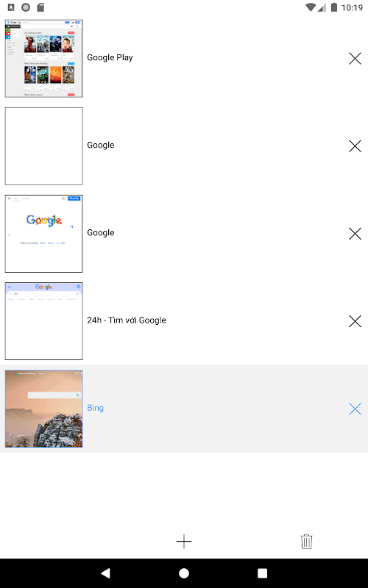Open the blank Google tab thumbnail
Viewport: 368px width, 588px height.
(x=44, y=146)
